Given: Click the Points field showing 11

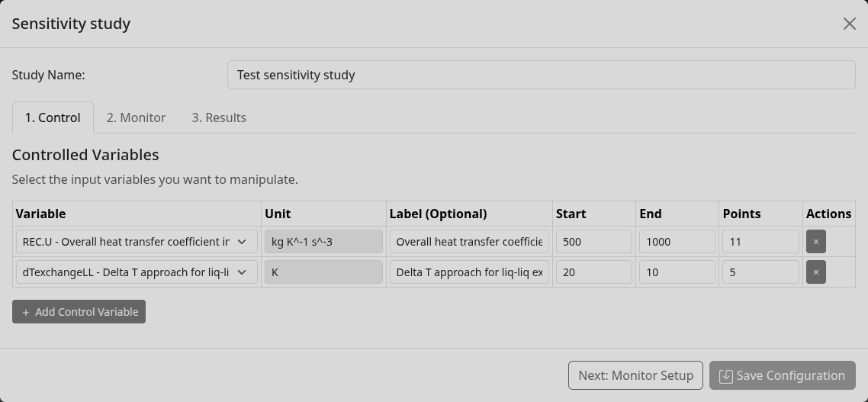Looking at the screenshot, I should click(x=760, y=242).
